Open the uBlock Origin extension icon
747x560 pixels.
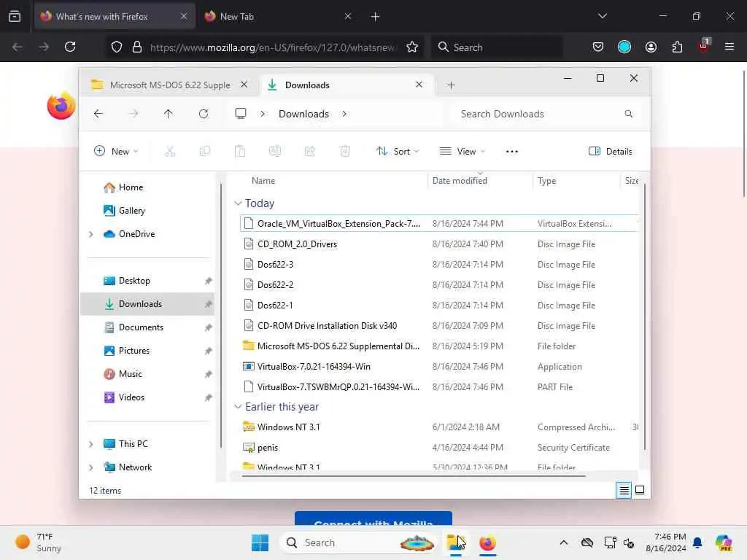(704, 46)
